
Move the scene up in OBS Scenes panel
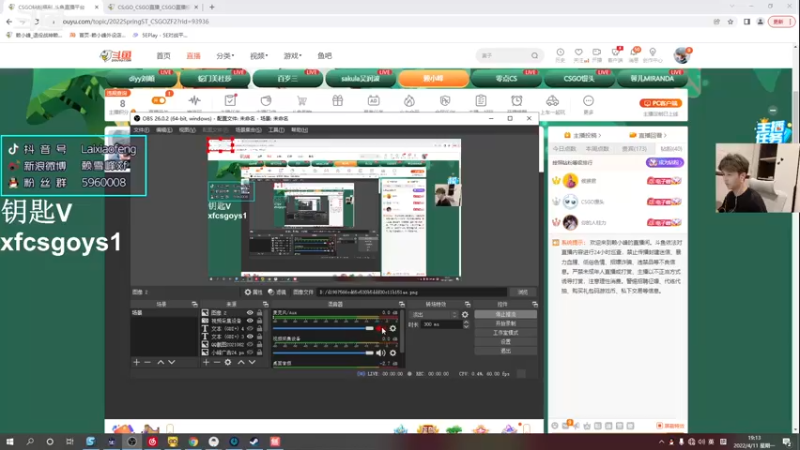160,362
